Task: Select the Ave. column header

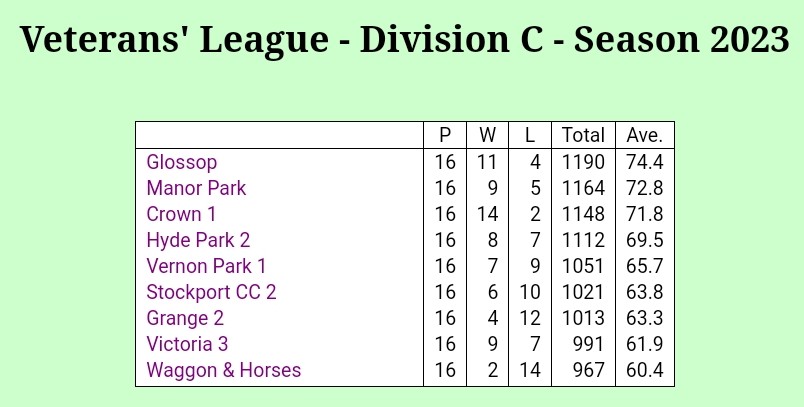Action: point(645,135)
